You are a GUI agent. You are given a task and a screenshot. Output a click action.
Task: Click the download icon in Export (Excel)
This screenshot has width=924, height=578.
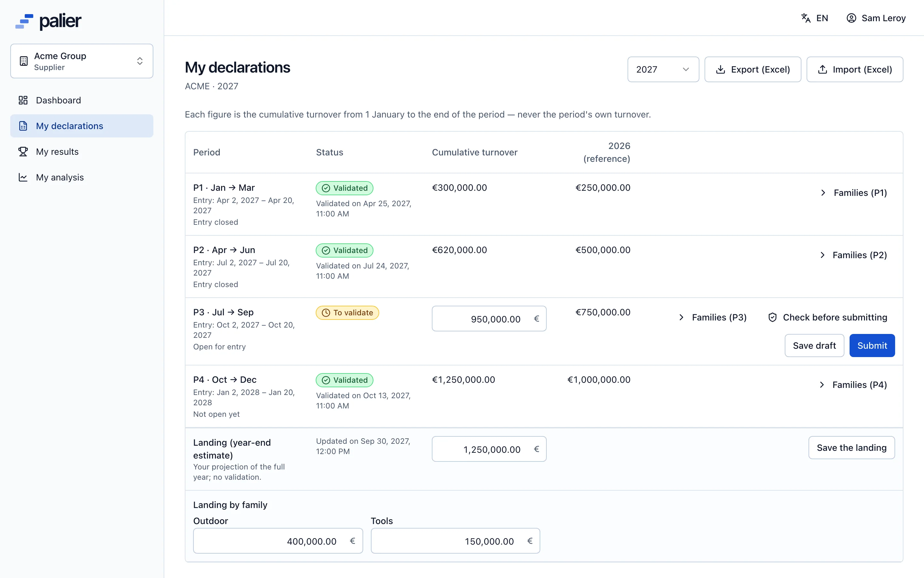tap(720, 69)
